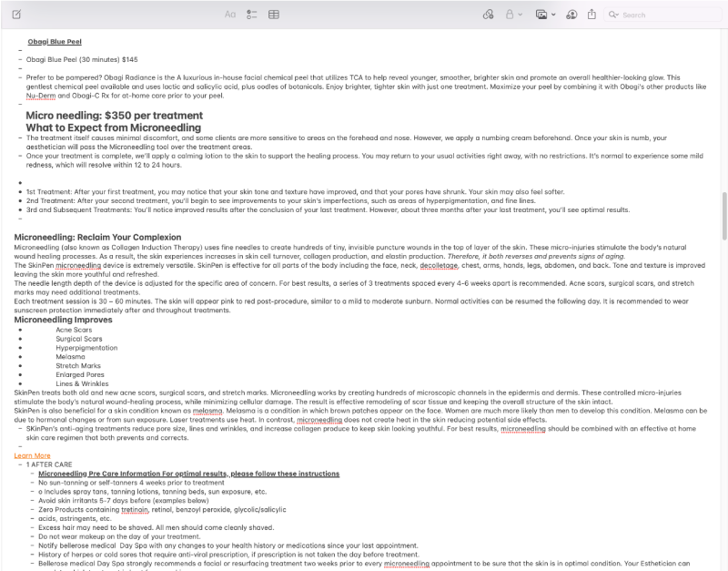The height and width of the screenshot is (571, 728).
Task: Click the 'Enlarged Pores' list item
Action: coord(80,375)
